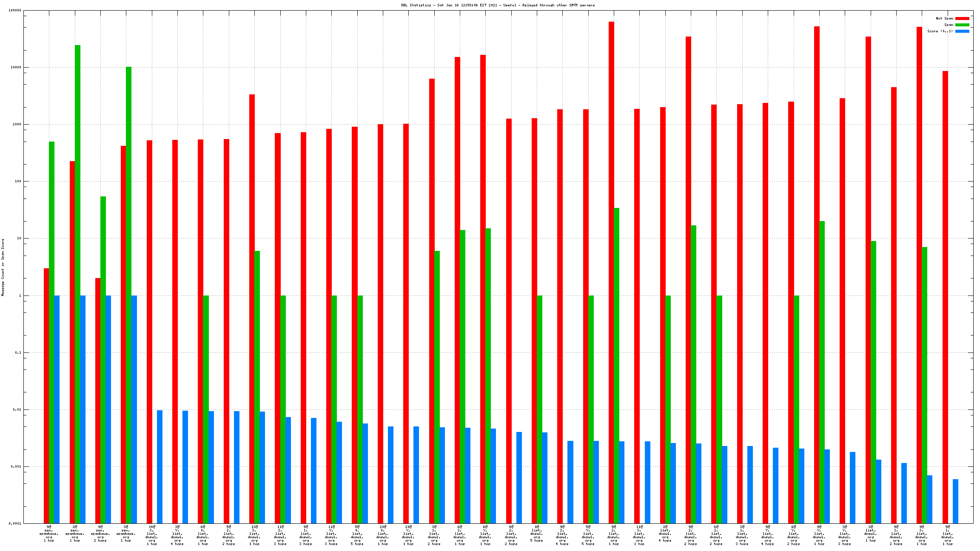Click the shortest blue score bar at far right
The image size is (980, 551).
pyautogui.click(x=955, y=501)
